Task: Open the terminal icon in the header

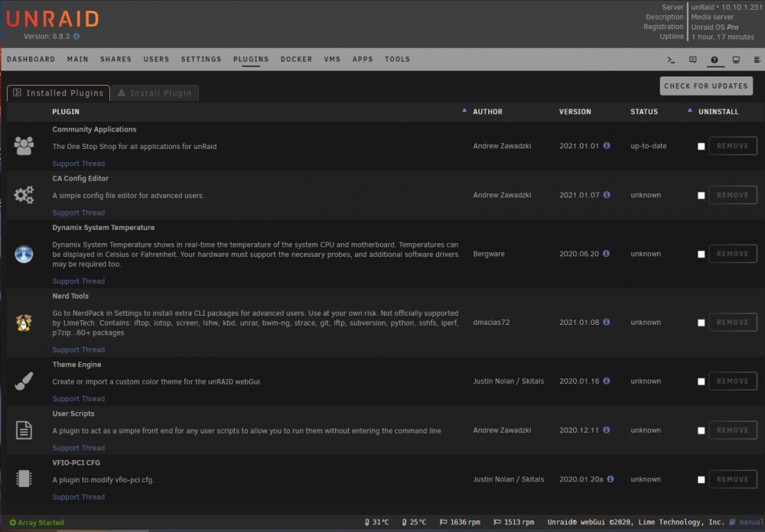Action: tap(671, 60)
